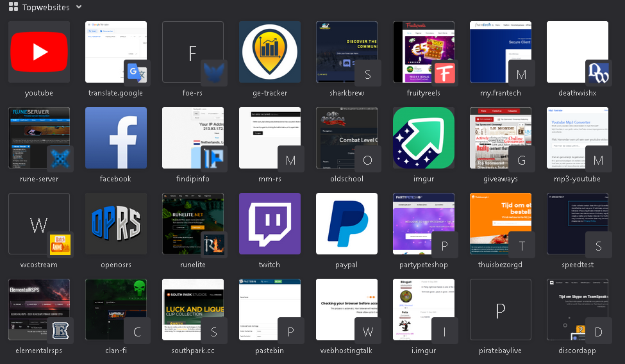Open the giveaways tile
The image size is (625, 364).
[x=501, y=138]
